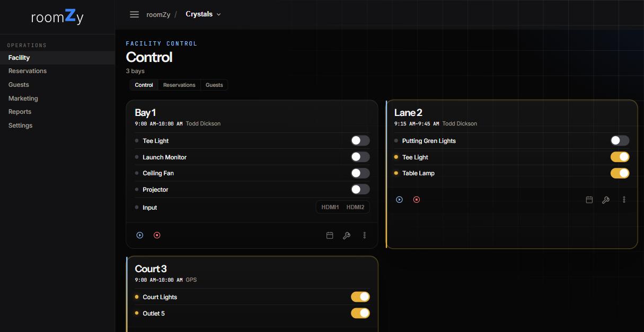Click the roomZy logo
Screen dimensions: 644x332
[57, 17]
